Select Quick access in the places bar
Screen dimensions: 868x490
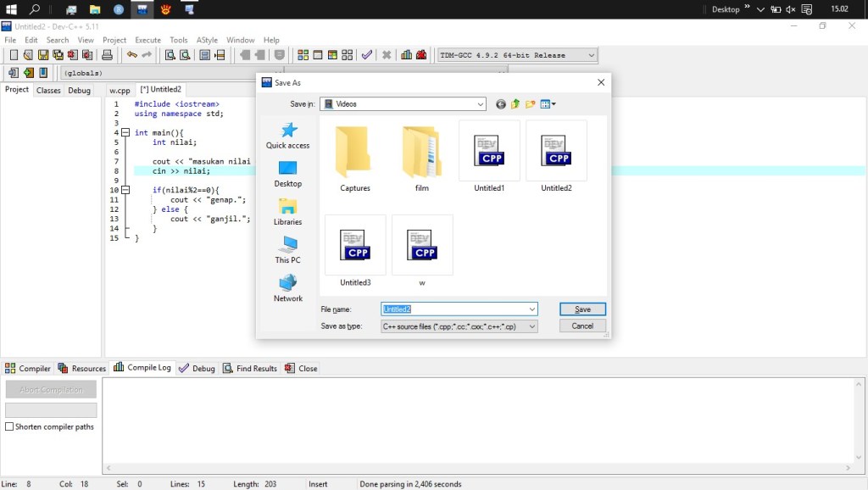288,136
